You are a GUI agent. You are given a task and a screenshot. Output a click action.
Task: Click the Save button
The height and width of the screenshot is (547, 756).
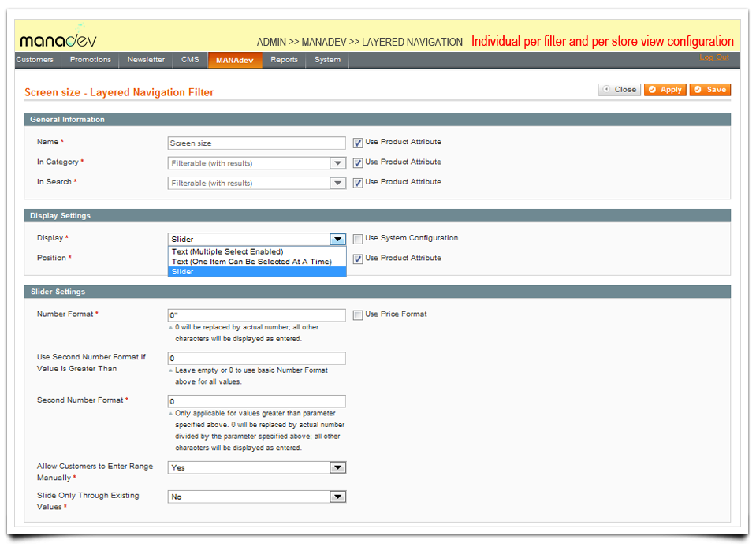click(x=710, y=90)
